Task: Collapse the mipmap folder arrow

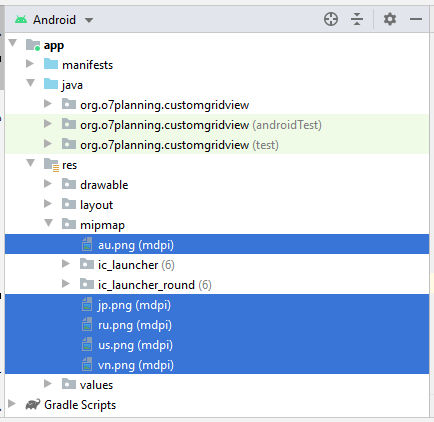Action: [48, 223]
